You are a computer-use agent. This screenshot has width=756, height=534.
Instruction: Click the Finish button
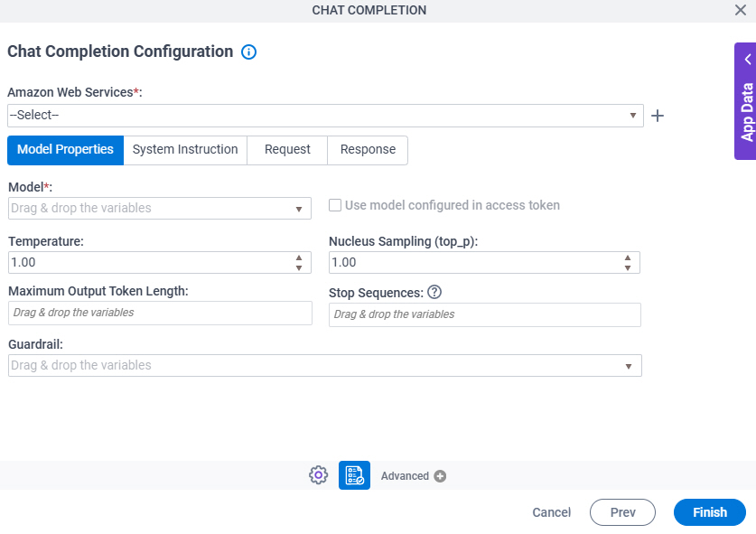coord(710,512)
